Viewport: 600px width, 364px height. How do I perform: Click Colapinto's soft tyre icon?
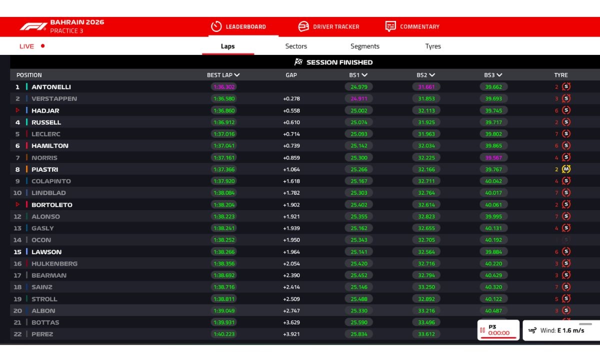coord(566,181)
